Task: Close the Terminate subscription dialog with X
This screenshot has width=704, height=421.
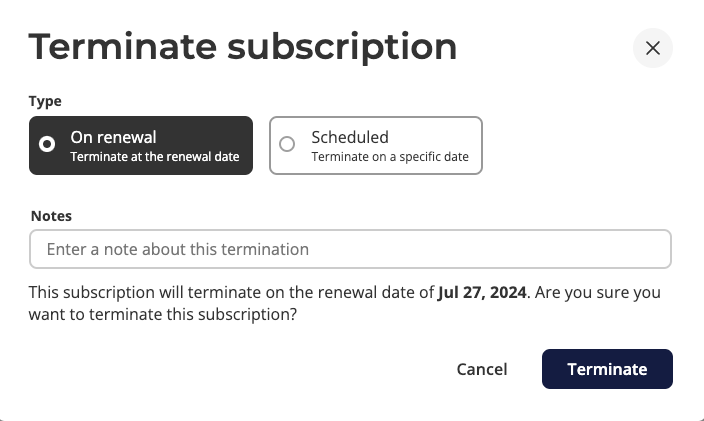Action: click(x=653, y=48)
